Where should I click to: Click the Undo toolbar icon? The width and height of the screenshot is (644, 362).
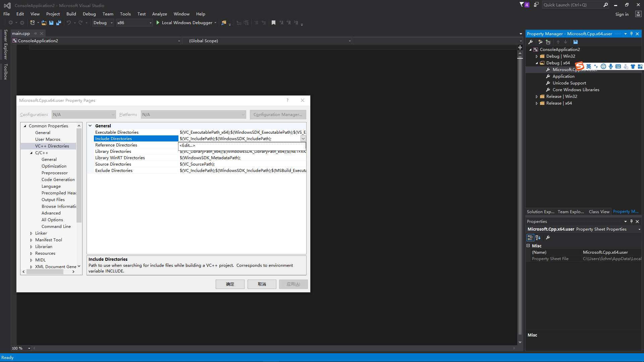pos(69,23)
